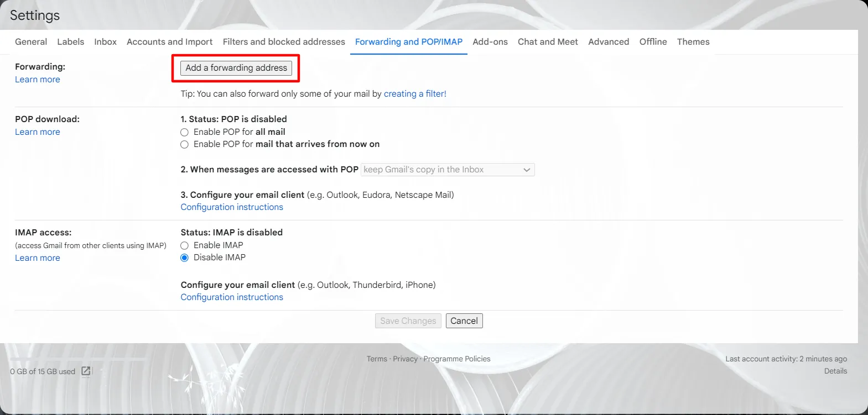868x415 pixels.
Task: Click the 0 GB of 15 GB used text
Action: [x=43, y=371]
